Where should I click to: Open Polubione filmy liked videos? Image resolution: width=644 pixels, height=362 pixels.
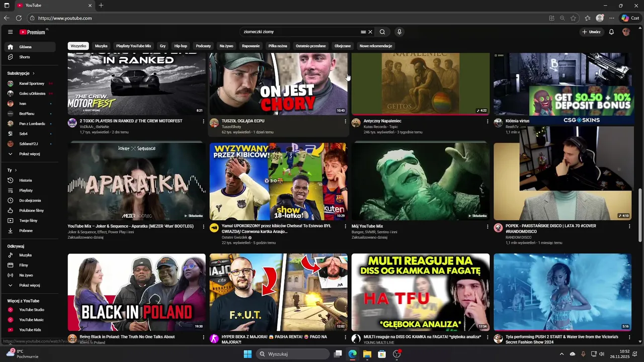click(31, 210)
